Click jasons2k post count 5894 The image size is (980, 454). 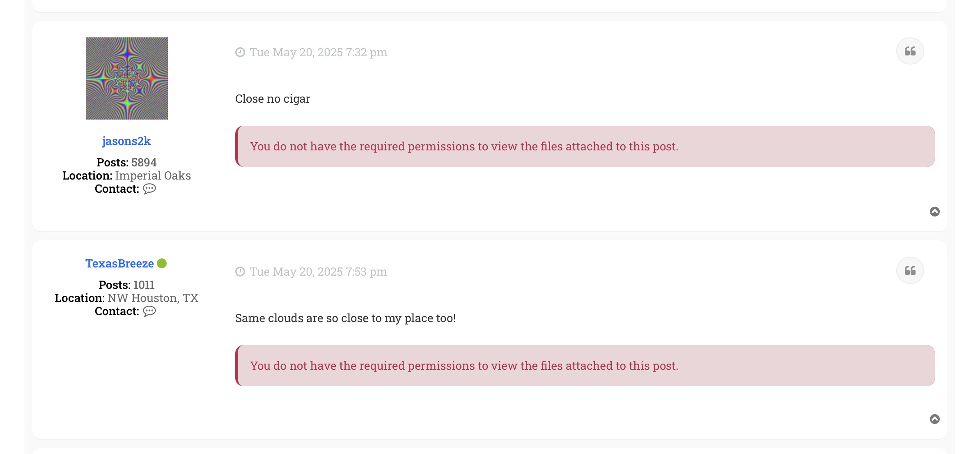click(144, 162)
